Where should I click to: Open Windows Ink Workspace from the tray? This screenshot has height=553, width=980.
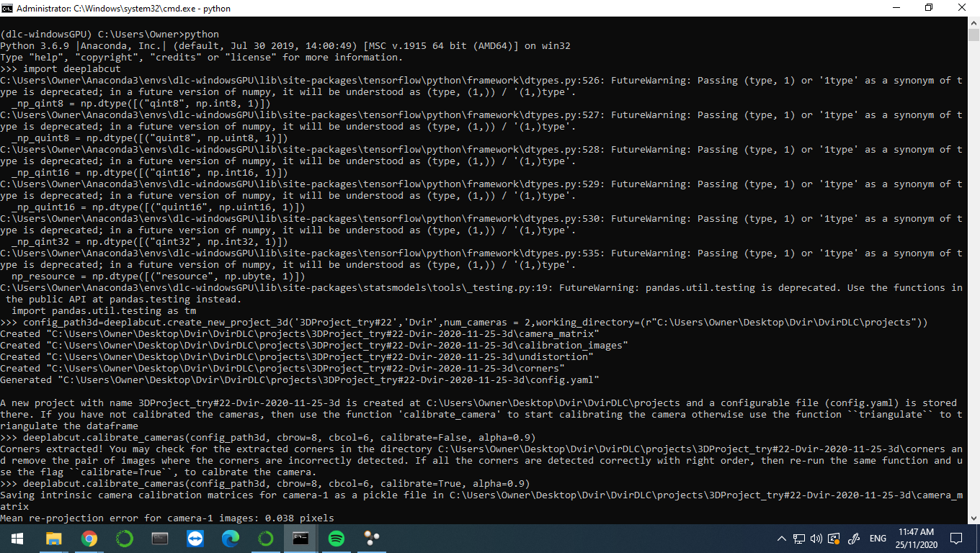pos(854,538)
